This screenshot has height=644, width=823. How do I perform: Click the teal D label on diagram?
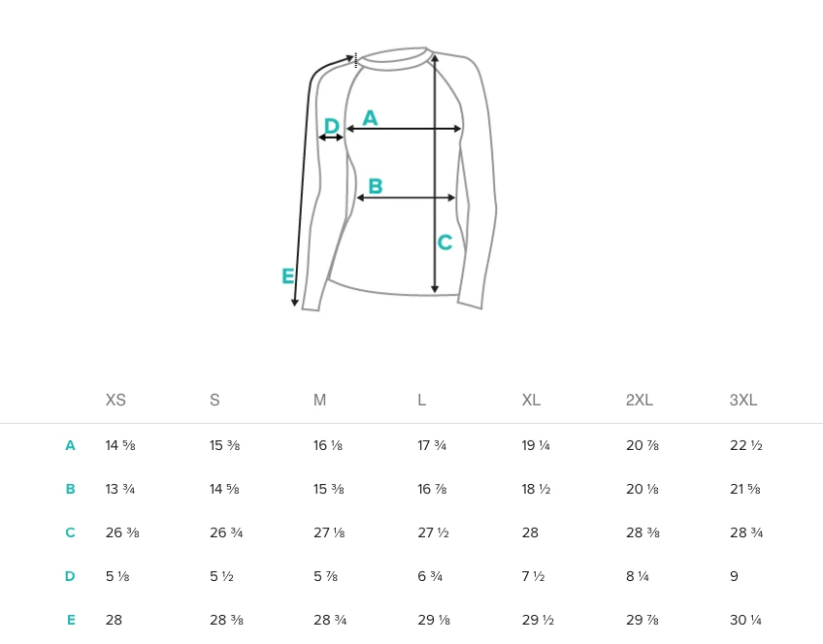click(331, 126)
